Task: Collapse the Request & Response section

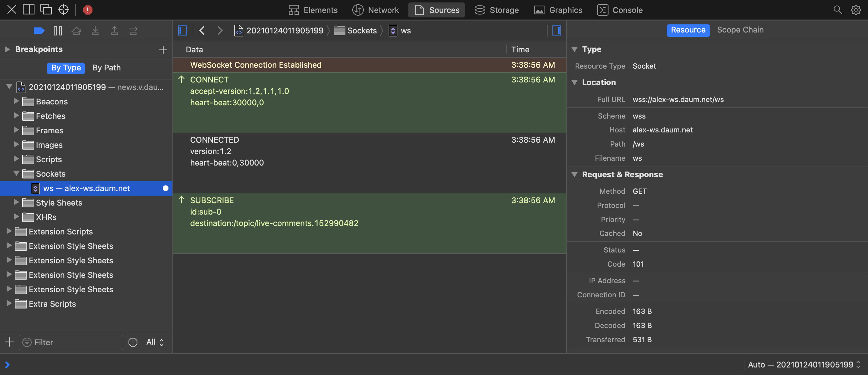Action: pos(575,174)
